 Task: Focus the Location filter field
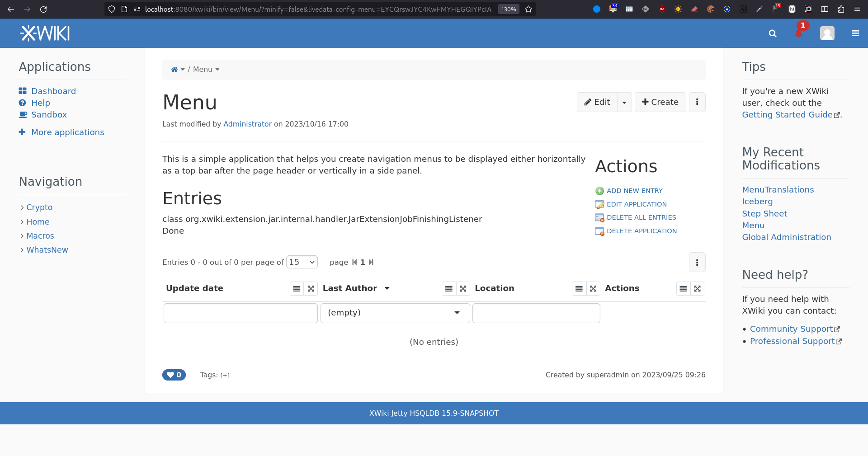536,313
